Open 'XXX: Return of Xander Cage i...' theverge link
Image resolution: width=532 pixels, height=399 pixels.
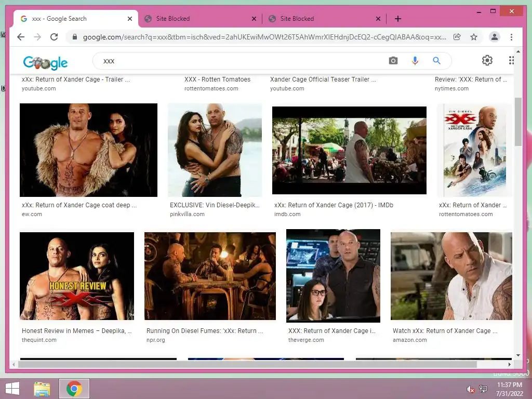click(x=332, y=331)
